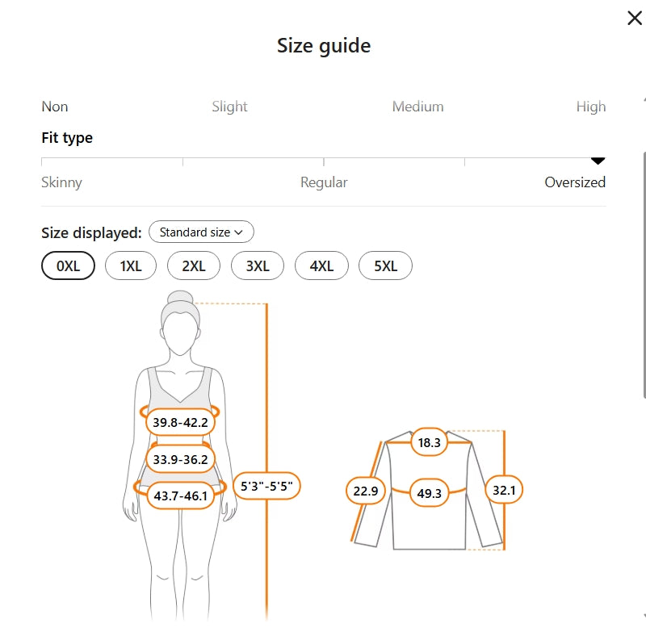Pick the 3XL size button
The image size is (646, 644).
click(258, 266)
